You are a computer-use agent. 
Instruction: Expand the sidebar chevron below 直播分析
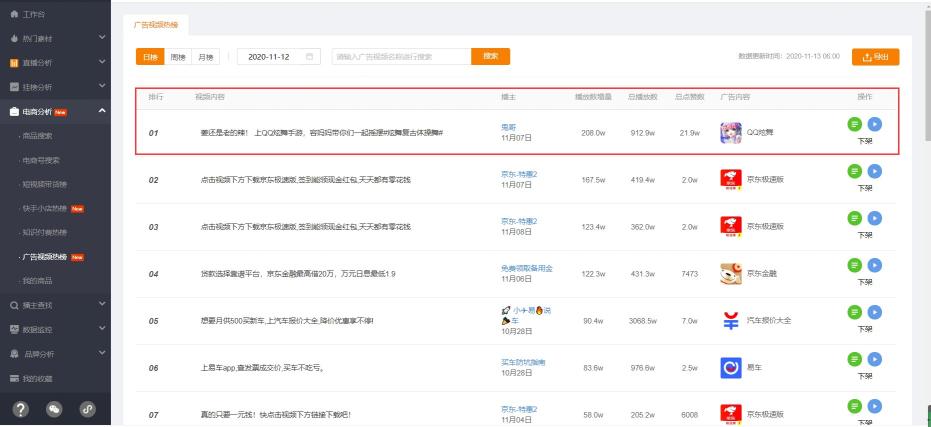[x=102, y=86]
